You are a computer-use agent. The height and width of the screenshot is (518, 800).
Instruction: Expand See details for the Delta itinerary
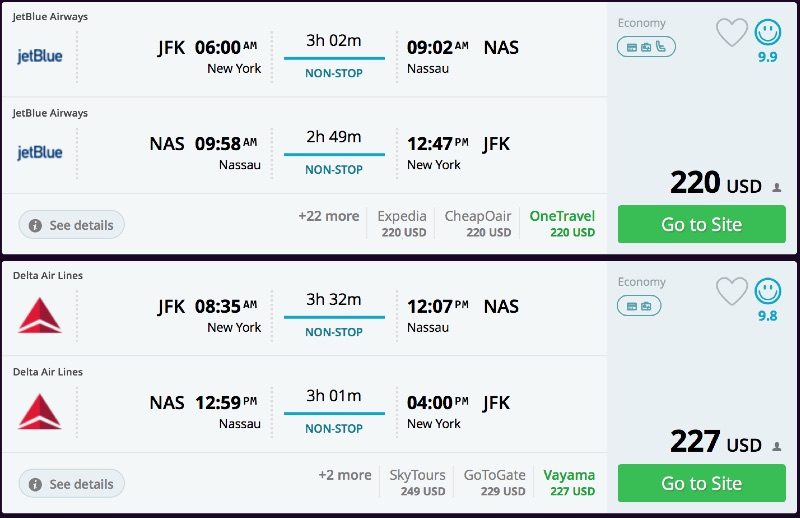[x=72, y=484]
